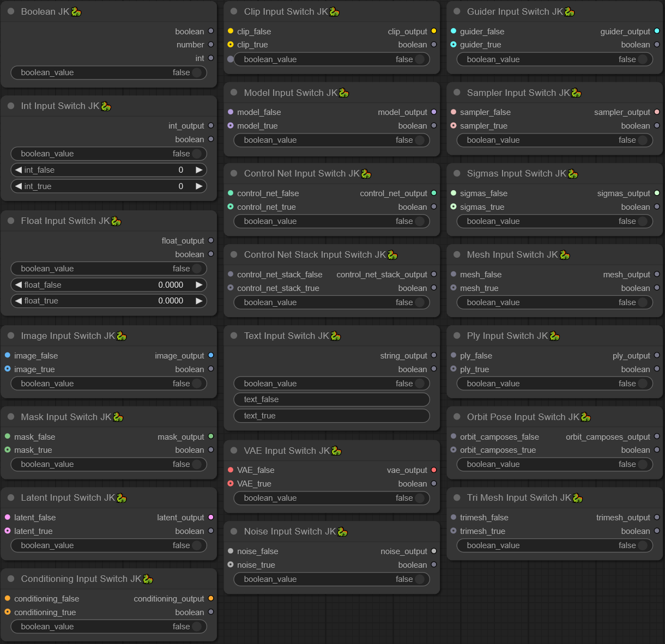Click the purple model_output connector

[434, 112]
